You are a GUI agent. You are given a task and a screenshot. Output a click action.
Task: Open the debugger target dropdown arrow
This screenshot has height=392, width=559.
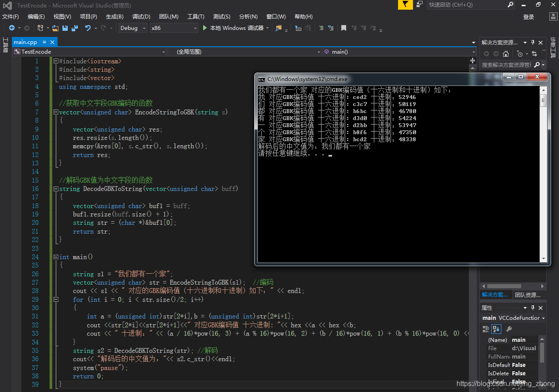pos(267,28)
